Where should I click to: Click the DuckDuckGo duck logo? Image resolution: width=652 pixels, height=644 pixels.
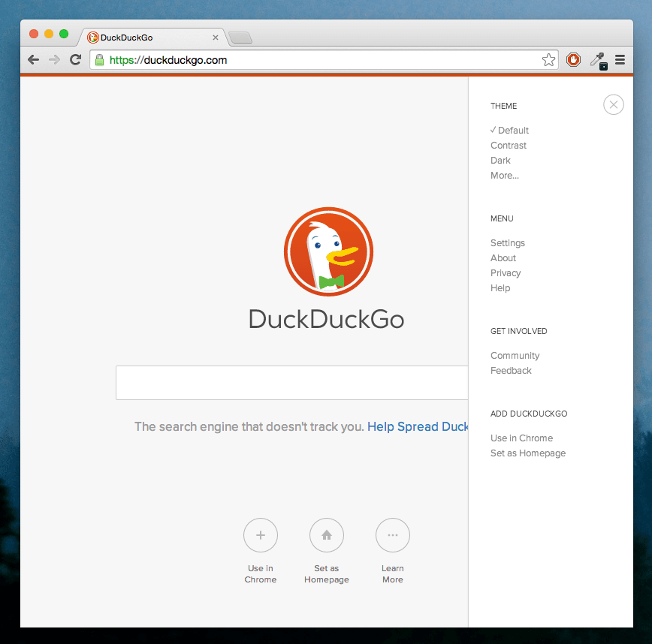328,251
